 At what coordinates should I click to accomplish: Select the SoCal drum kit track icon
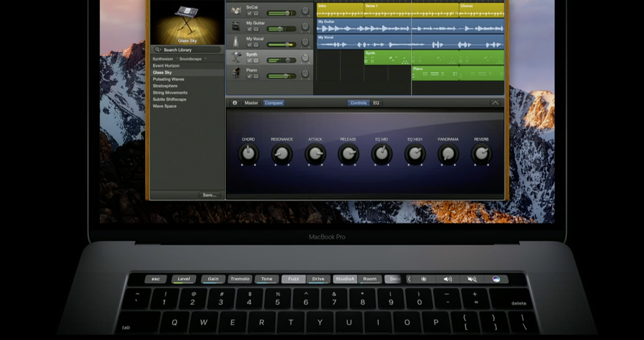coord(236,11)
